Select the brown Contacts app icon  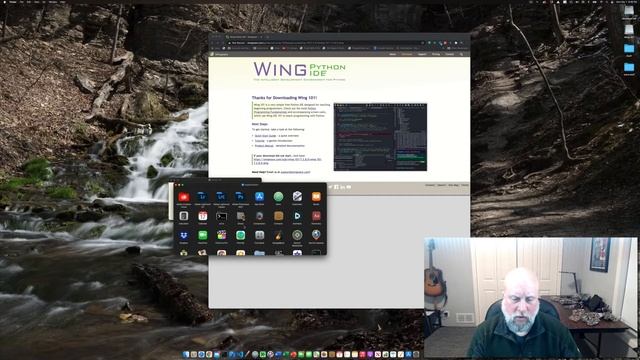pyautogui.click(x=278, y=216)
